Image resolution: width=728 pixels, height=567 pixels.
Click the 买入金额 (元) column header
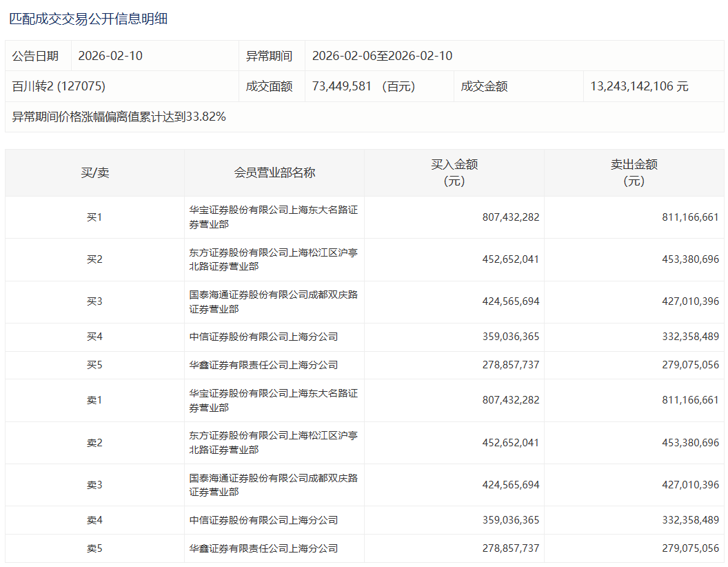coord(454,172)
